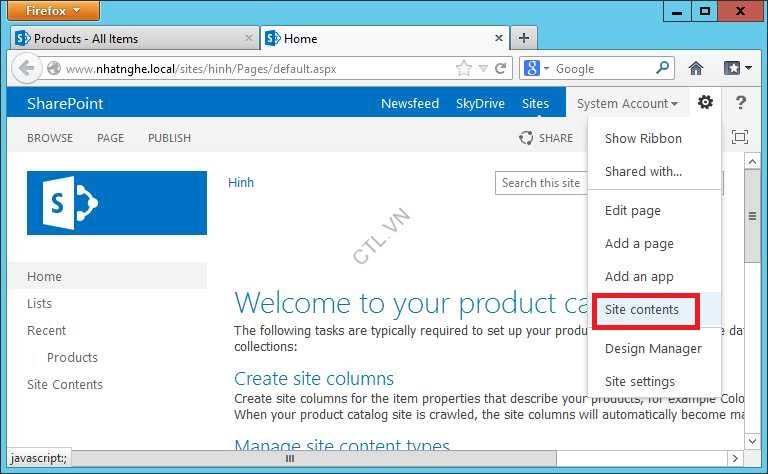Click the Firefox home icon
768x474 pixels.
[x=696, y=68]
